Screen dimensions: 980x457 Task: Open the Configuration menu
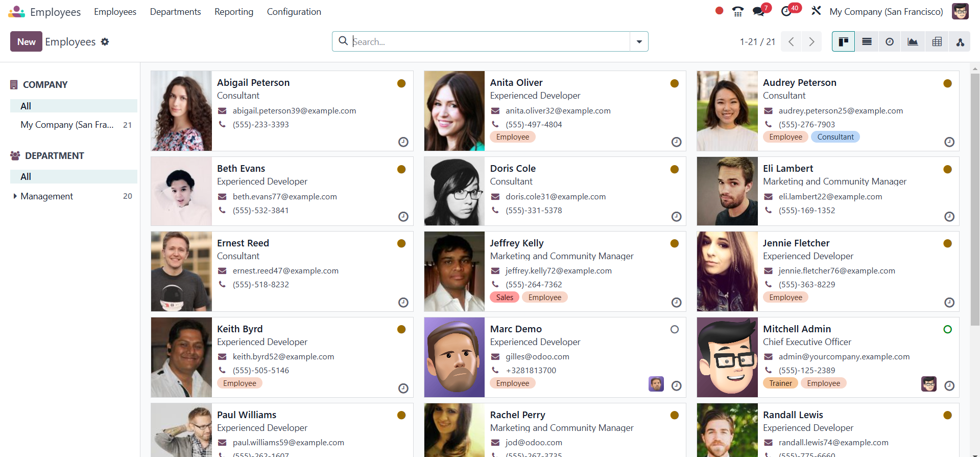(x=294, y=11)
